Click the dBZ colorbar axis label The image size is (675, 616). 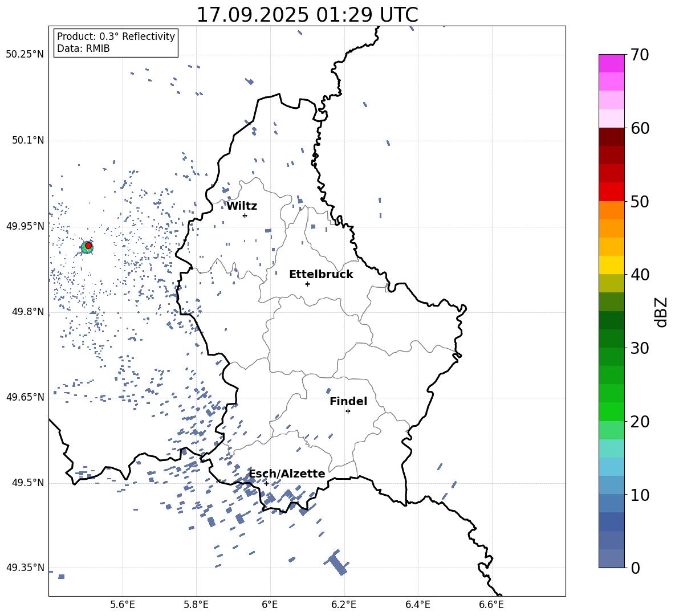point(661,312)
